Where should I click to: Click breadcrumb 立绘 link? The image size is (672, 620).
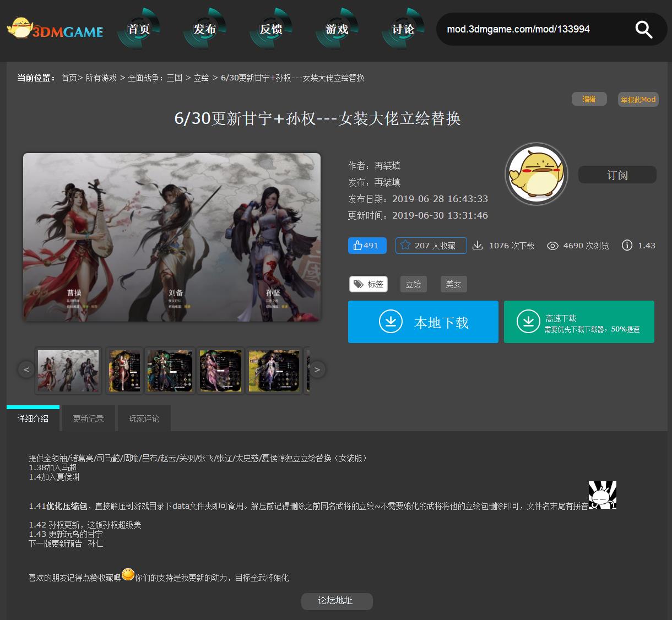tap(201, 78)
